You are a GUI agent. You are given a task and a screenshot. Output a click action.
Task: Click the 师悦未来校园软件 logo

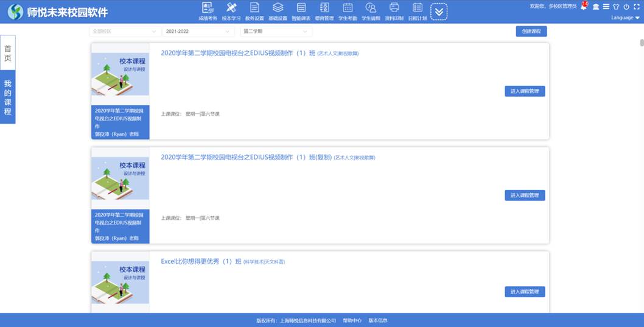click(58, 12)
